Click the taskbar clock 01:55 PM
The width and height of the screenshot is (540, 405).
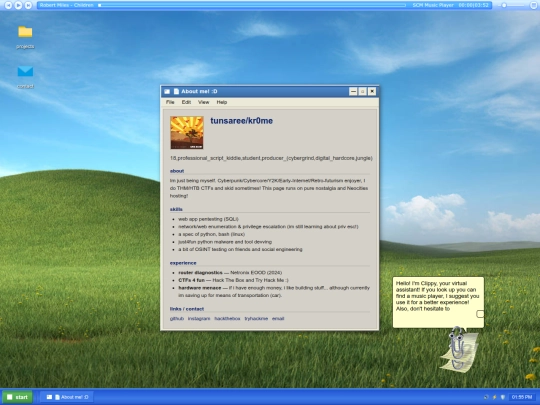(x=522, y=397)
